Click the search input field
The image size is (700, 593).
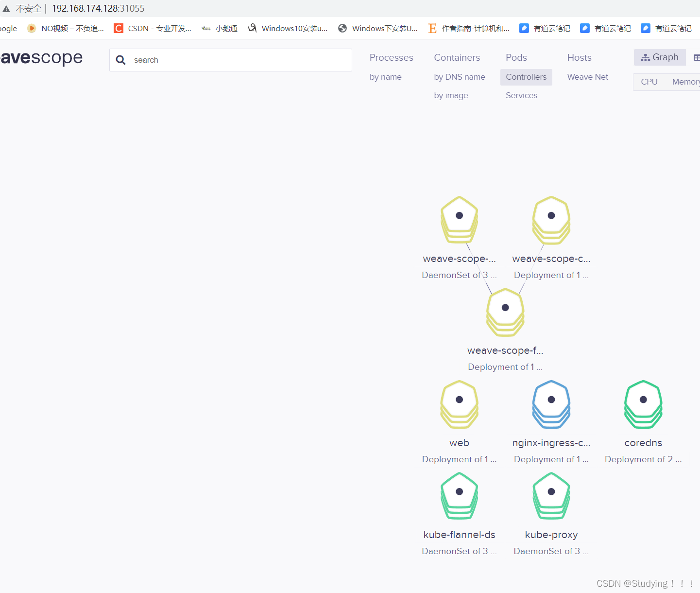pyautogui.click(x=231, y=60)
